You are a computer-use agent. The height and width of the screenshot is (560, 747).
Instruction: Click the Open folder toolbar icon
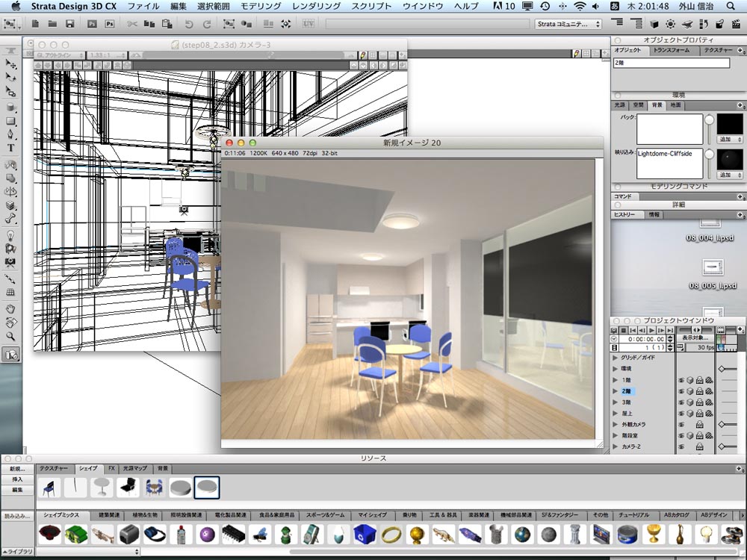point(52,23)
